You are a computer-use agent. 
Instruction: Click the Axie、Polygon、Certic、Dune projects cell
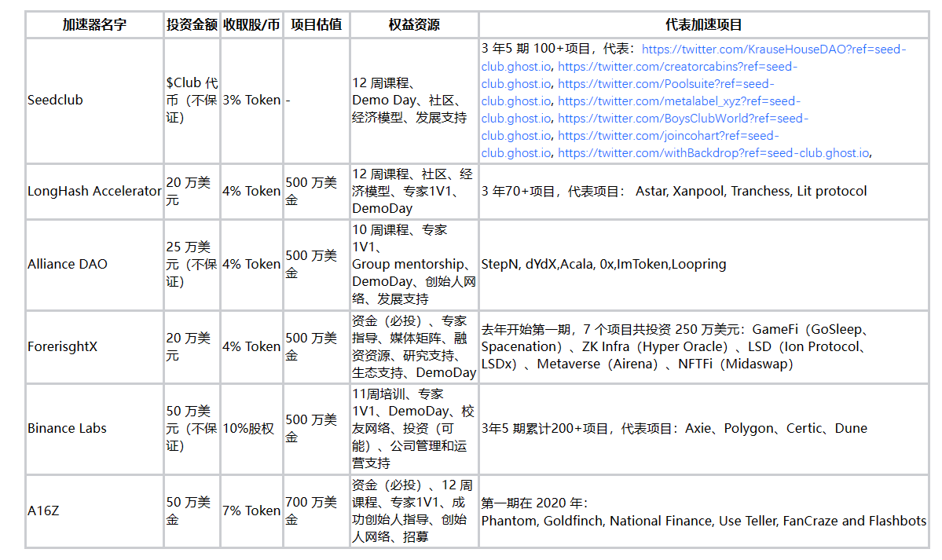pos(703,428)
